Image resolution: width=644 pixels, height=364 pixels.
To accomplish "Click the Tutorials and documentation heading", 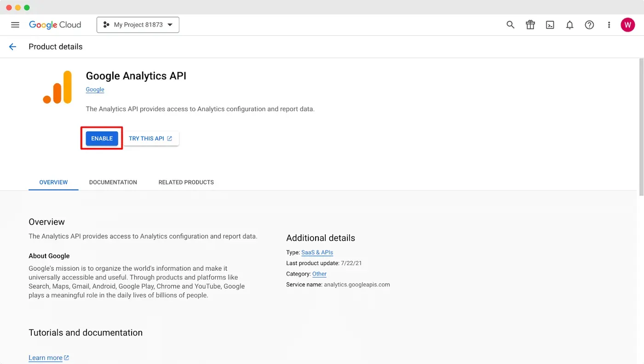I will pyautogui.click(x=86, y=333).
